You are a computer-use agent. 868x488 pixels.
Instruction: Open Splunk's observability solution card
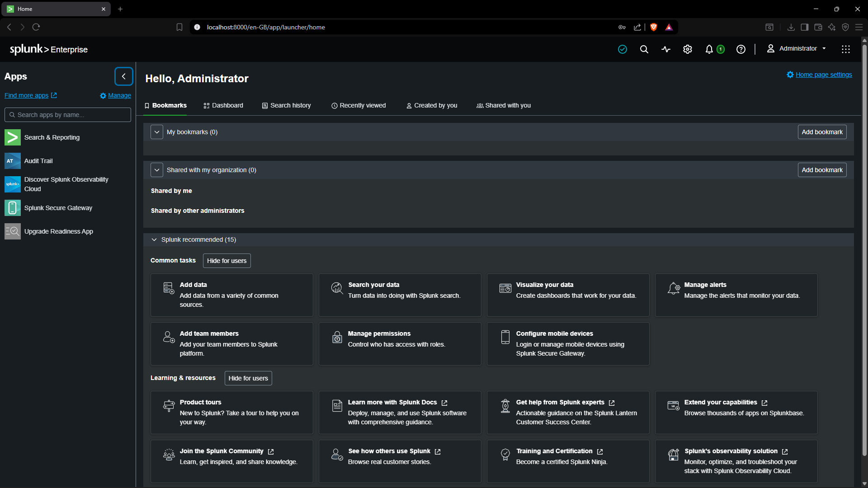(x=736, y=461)
